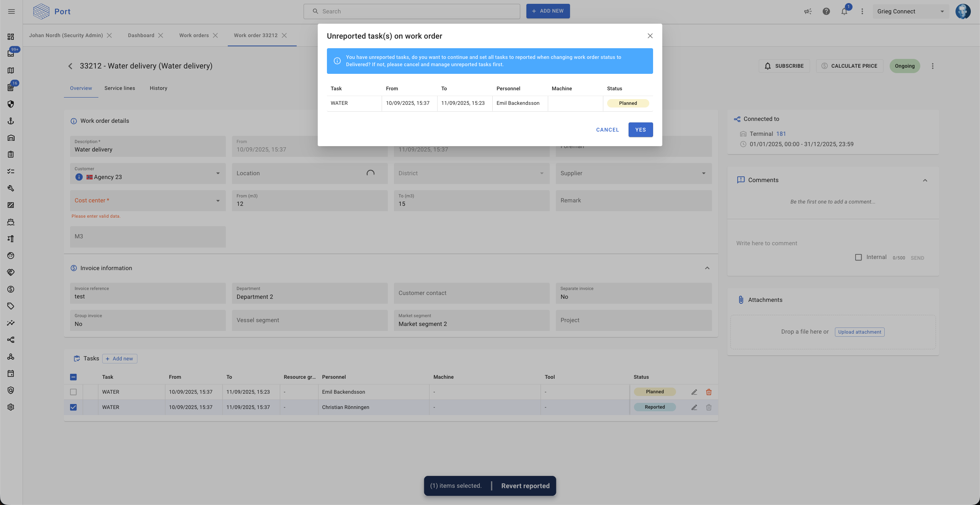Image resolution: width=980 pixels, height=505 pixels.
Task: Confirm with the YES button
Action: point(640,130)
